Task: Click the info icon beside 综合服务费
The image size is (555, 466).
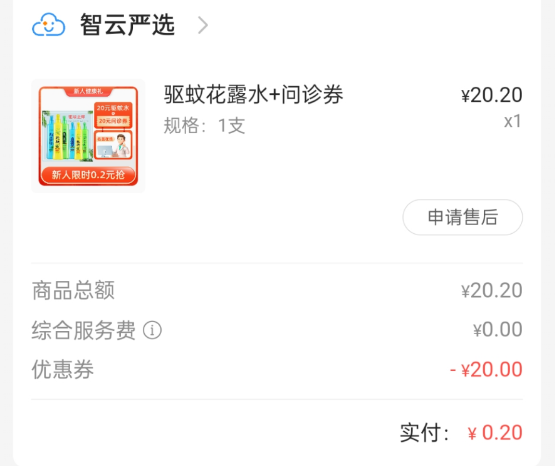Action: click(152, 330)
